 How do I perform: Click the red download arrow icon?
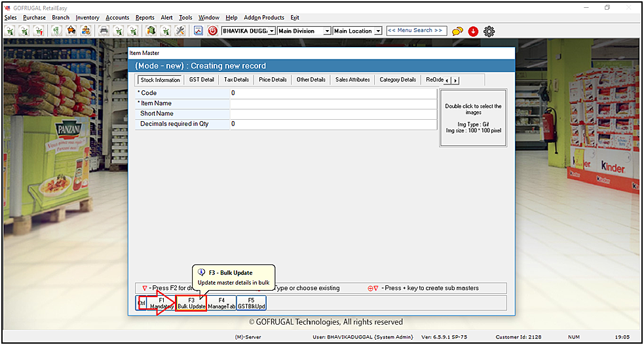[473, 31]
